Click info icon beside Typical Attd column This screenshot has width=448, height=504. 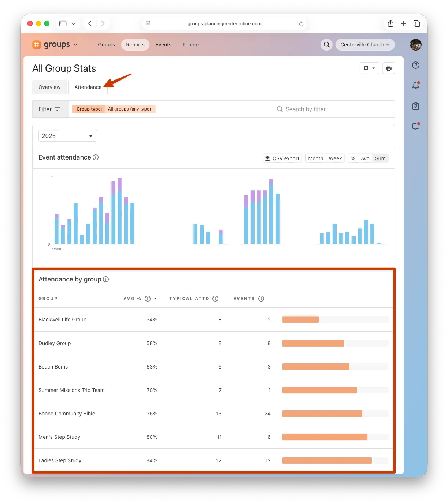pos(215,299)
